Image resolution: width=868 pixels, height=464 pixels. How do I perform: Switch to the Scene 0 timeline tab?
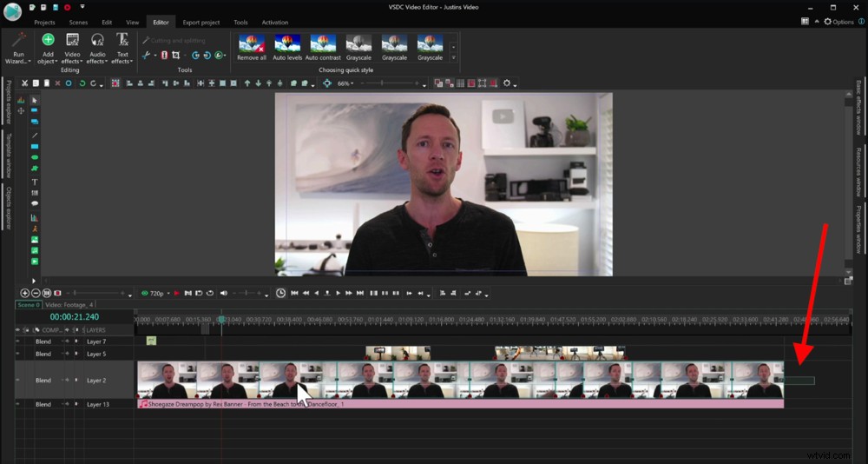click(x=29, y=305)
